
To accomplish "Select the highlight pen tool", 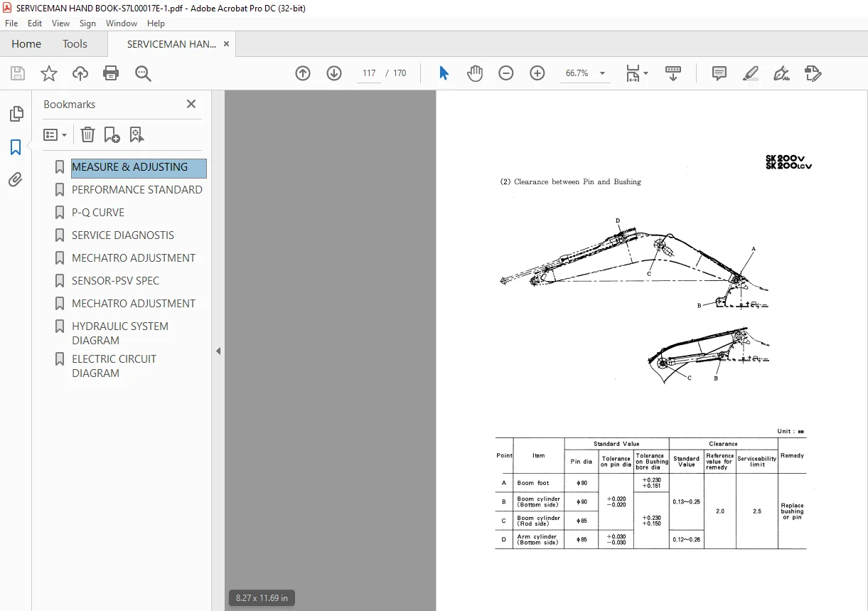I will click(x=751, y=73).
